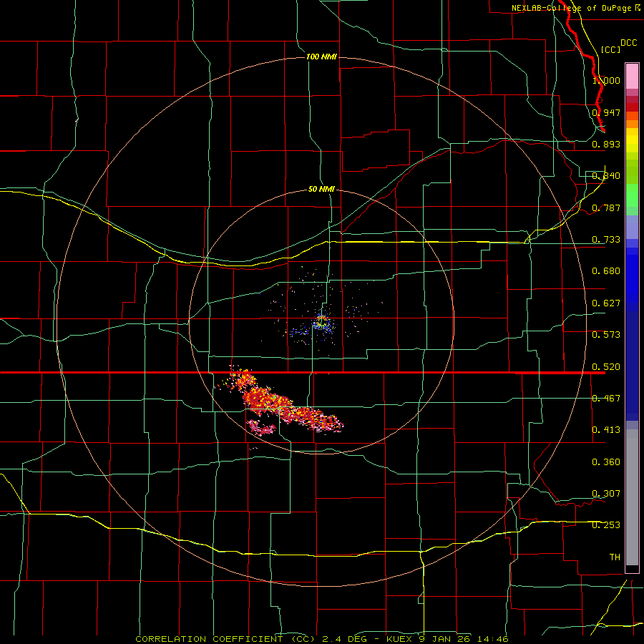This screenshot has height=644, width=644.
Task: Click the 0.787 scale value
Action: click(606, 208)
